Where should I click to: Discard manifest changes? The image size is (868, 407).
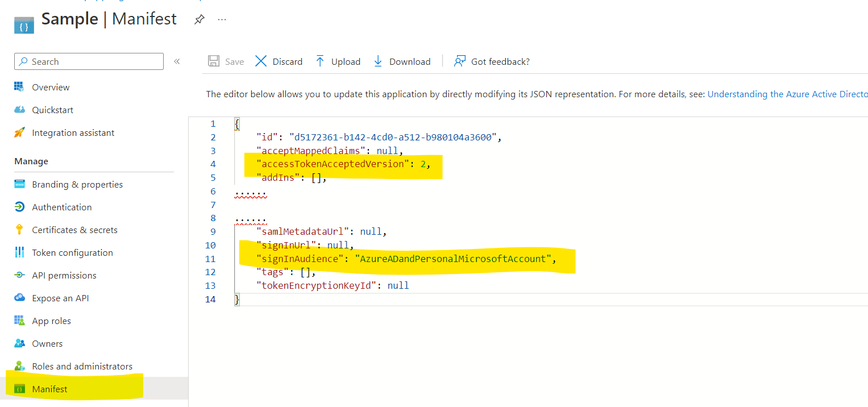pos(279,61)
